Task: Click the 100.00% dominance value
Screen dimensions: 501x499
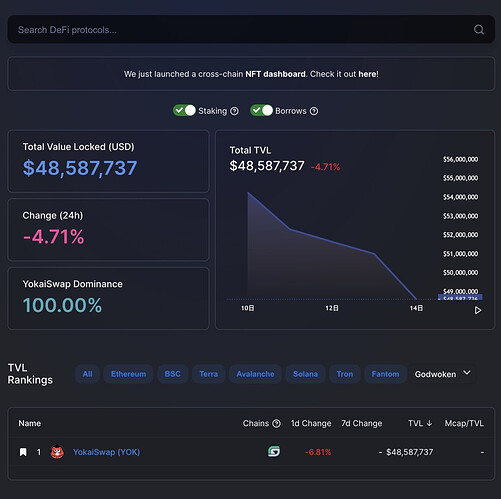Action: (x=62, y=305)
